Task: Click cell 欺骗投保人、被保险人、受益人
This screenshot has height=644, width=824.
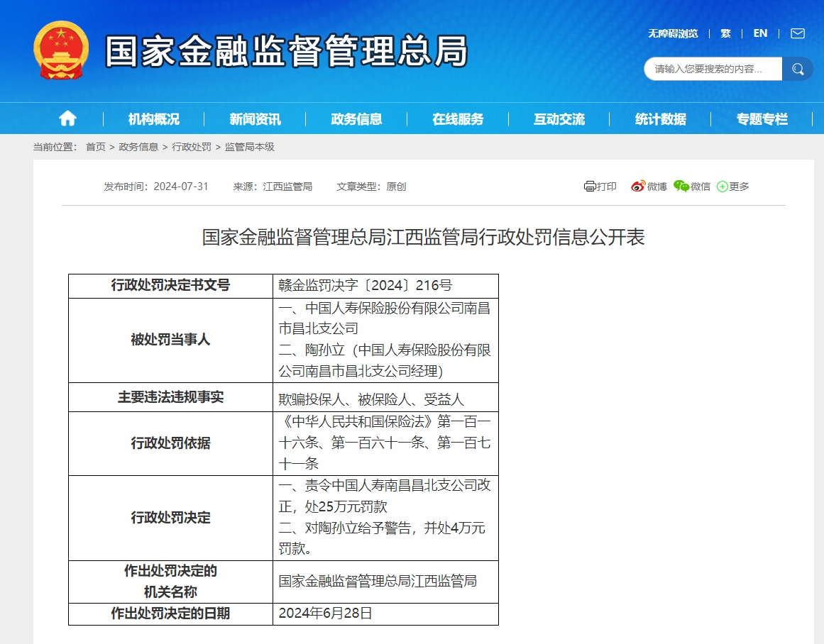Action: tap(385, 397)
